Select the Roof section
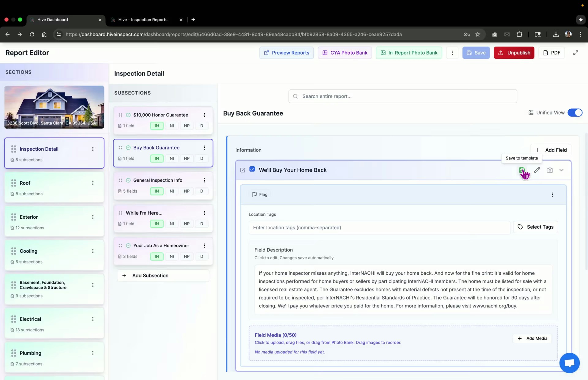Image resolution: width=588 pixels, height=380 pixels. coord(54,187)
